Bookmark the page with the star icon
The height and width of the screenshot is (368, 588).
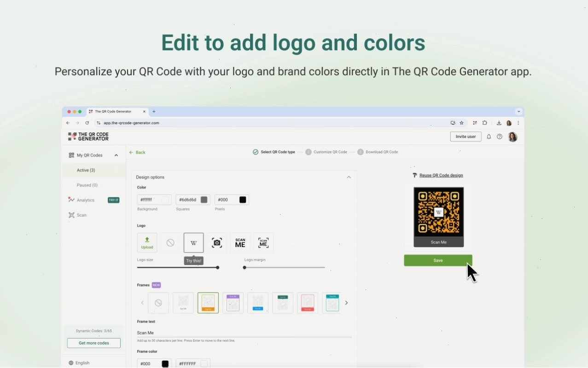click(462, 123)
